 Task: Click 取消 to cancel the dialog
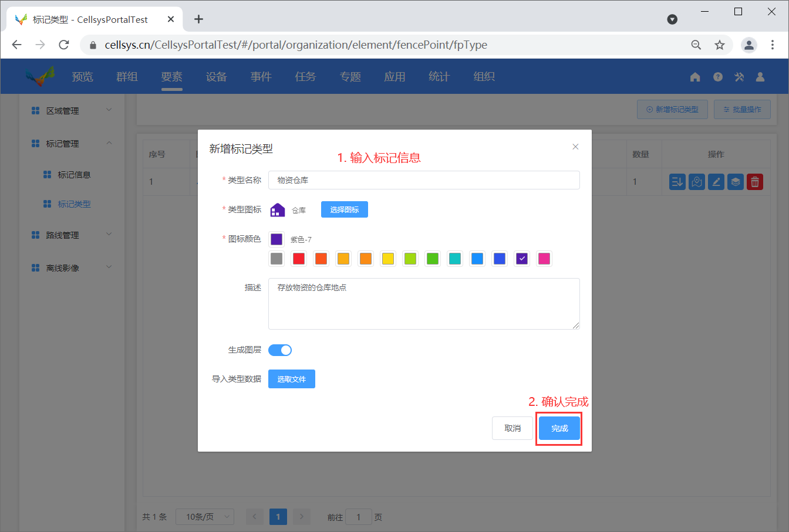tap(512, 428)
